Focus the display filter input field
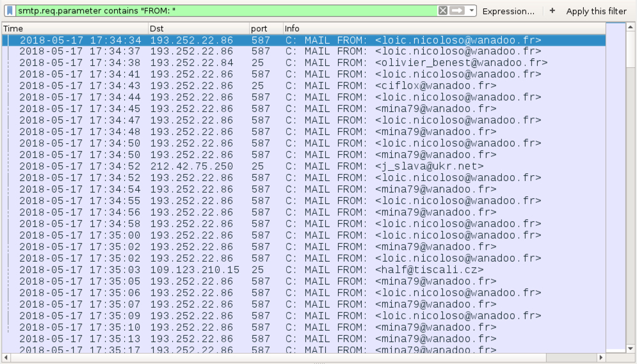Viewport: 637px width, 364px height. [x=227, y=11]
